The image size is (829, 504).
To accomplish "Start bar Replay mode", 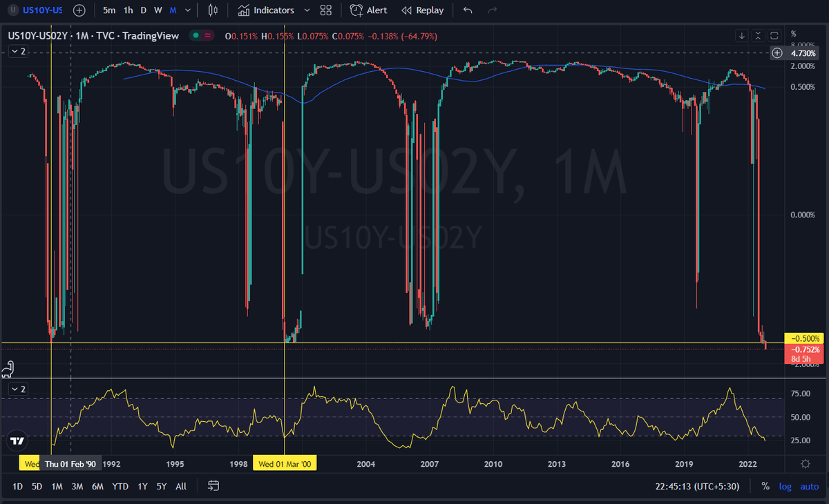I will coord(422,10).
